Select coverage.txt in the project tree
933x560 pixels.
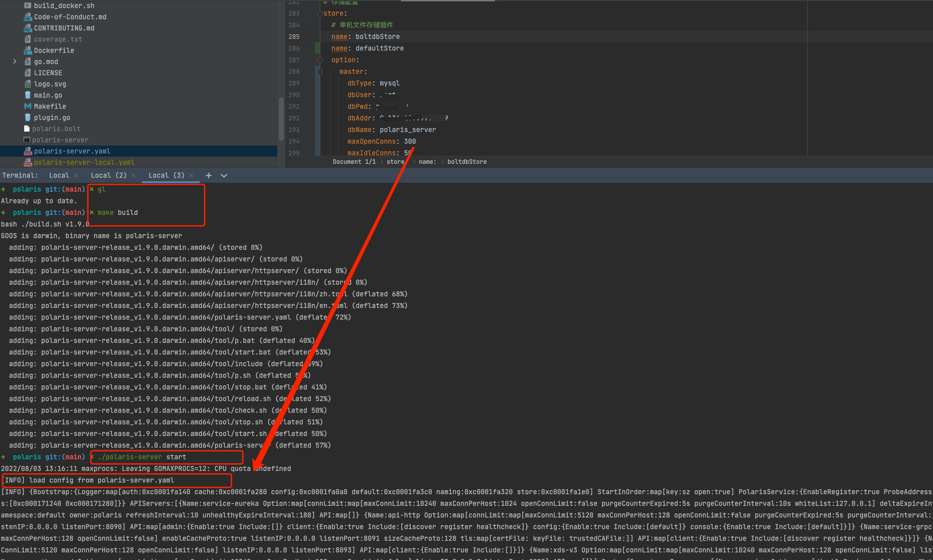[x=58, y=39]
